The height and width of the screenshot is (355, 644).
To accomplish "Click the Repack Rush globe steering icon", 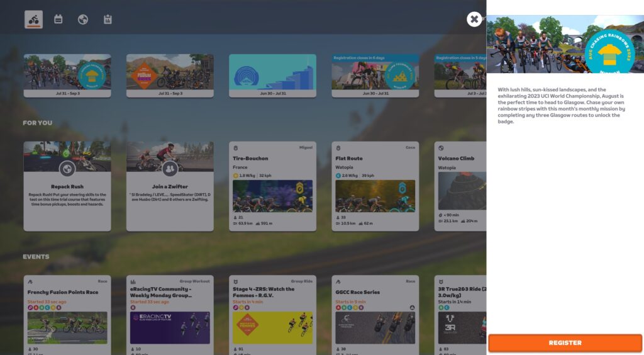I will pyautogui.click(x=67, y=169).
